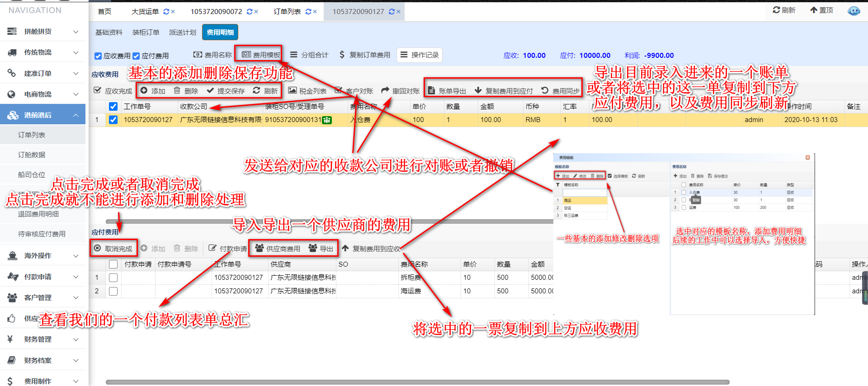Click 复制费用到应付 down-arrow icon

[x=478, y=90]
